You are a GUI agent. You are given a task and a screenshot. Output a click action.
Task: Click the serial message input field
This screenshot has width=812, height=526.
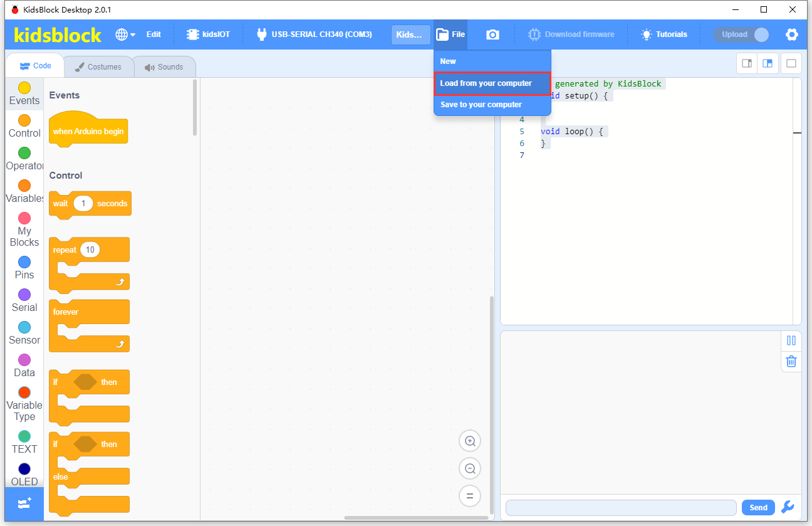pyautogui.click(x=621, y=508)
